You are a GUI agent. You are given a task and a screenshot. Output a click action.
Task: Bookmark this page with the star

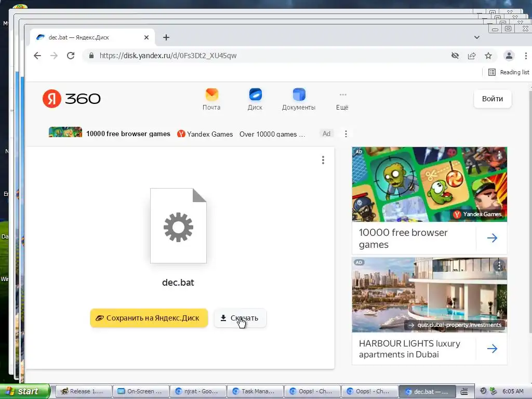488,56
